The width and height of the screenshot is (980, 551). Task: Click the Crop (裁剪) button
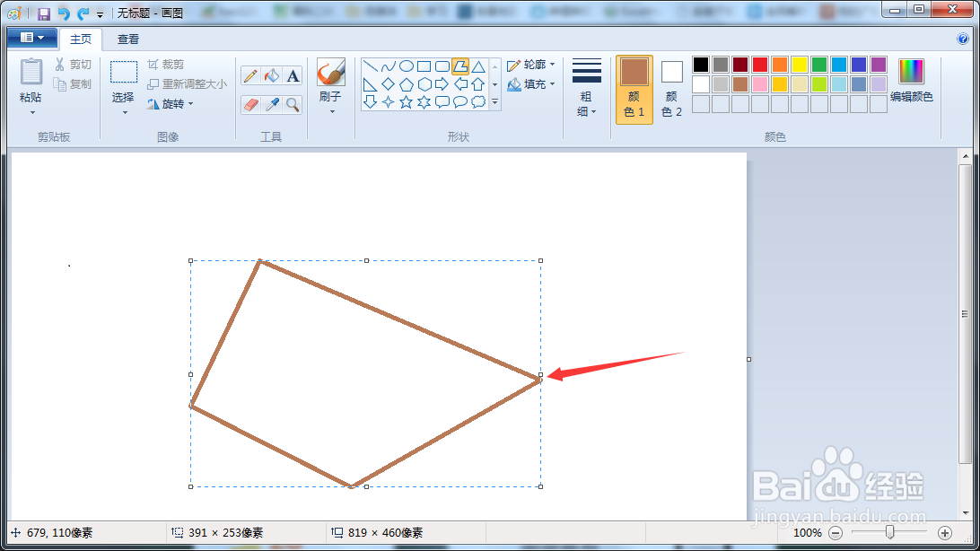point(166,65)
